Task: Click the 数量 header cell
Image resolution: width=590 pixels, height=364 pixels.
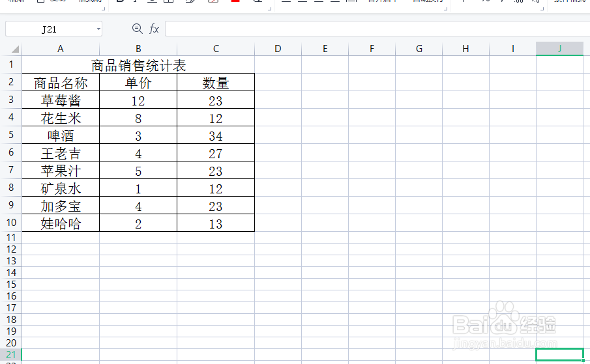Action: coord(216,82)
